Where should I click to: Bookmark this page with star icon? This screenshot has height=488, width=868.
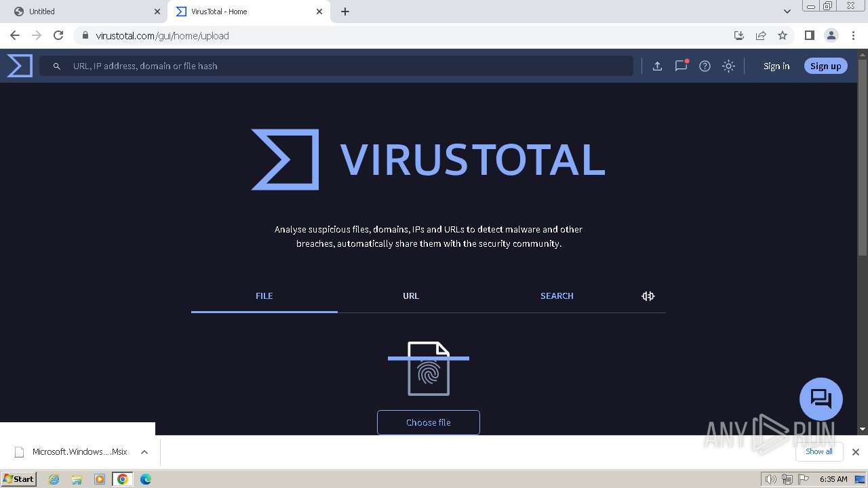point(783,35)
